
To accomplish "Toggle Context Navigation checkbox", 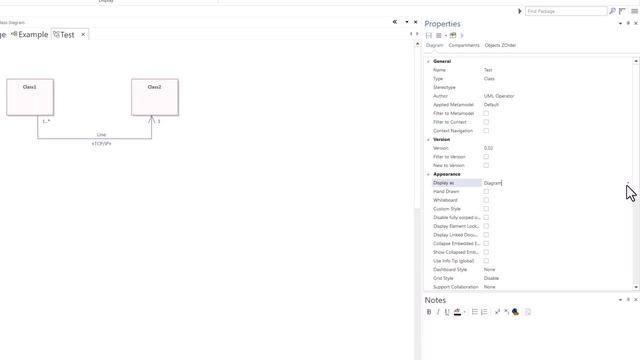I will pyautogui.click(x=486, y=131).
